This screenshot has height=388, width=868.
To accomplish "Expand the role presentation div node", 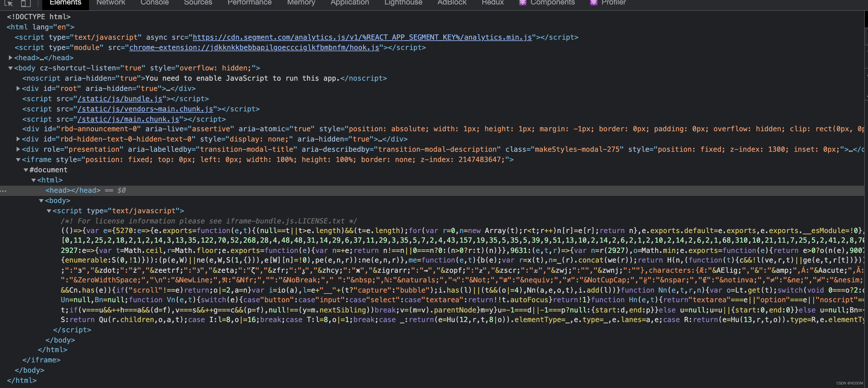I will click(x=18, y=149).
